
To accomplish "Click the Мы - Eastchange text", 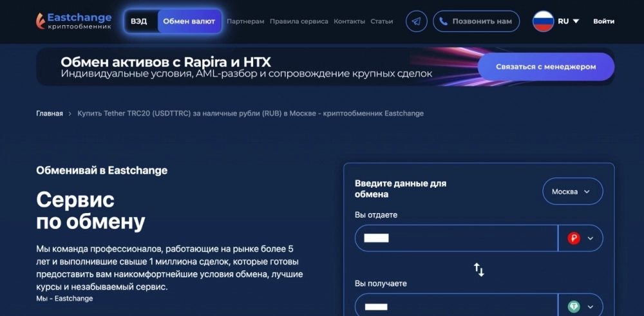I will 64,299.
